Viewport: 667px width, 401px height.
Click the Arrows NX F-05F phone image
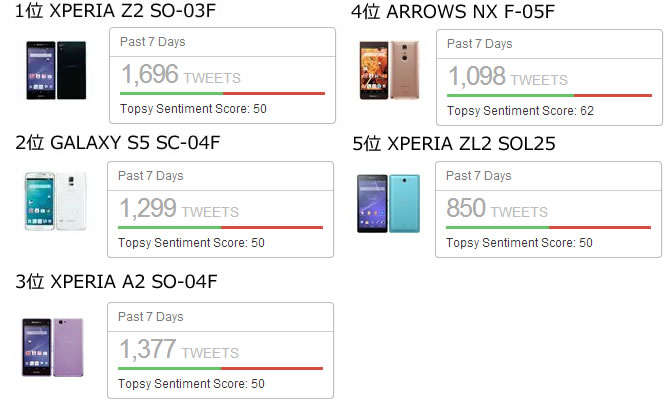[389, 70]
